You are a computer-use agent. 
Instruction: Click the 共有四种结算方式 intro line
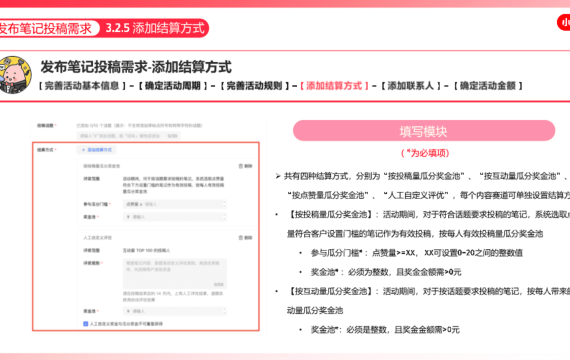click(425, 176)
